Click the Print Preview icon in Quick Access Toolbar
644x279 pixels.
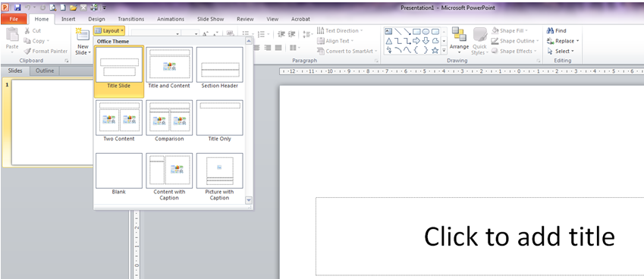53,8
